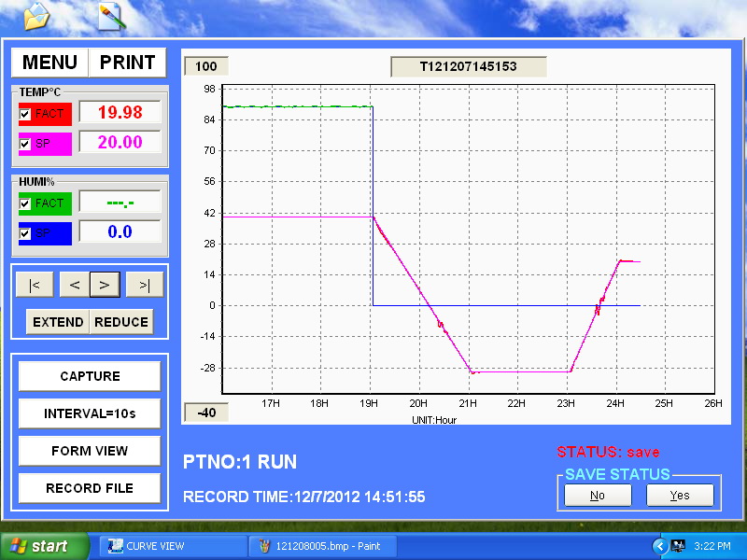Open the folder icon on the desktop
Screen dimensions: 747x560
tap(35, 16)
